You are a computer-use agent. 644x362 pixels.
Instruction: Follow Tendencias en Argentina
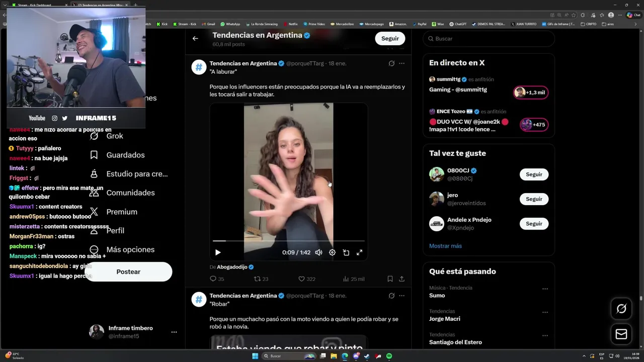point(390,38)
